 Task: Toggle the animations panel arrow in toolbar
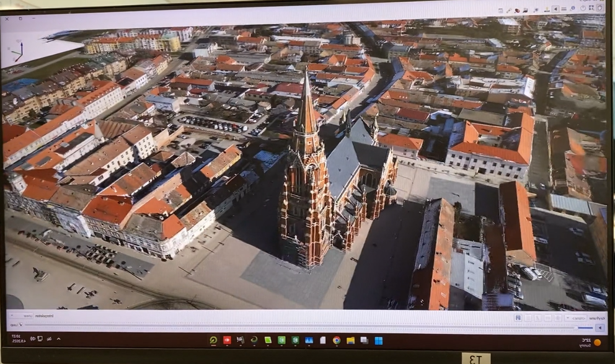coord(555,9)
